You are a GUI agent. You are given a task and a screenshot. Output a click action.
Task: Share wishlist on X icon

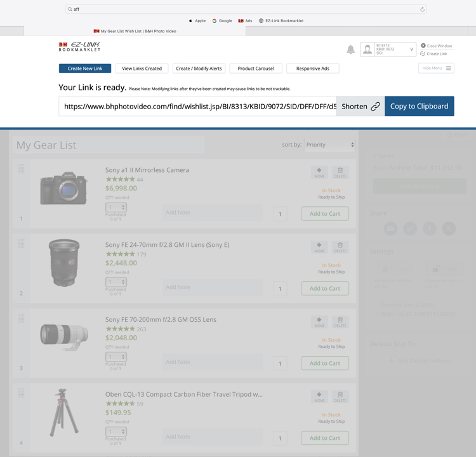(449, 228)
